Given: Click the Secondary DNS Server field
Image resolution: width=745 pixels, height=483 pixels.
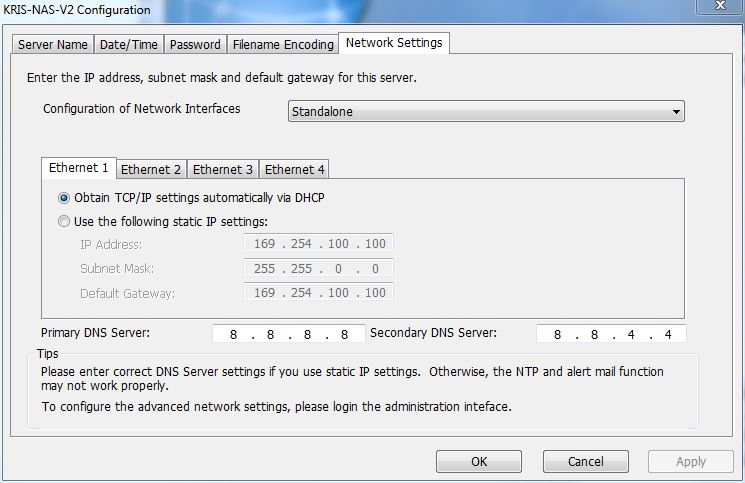Looking at the screenshot, I should (x=611, y=334).
